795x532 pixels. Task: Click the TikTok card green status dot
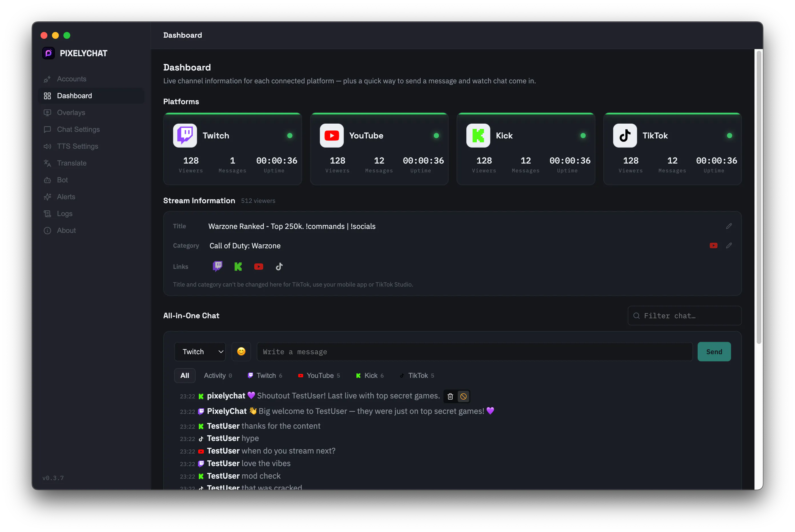coord(730,136)
